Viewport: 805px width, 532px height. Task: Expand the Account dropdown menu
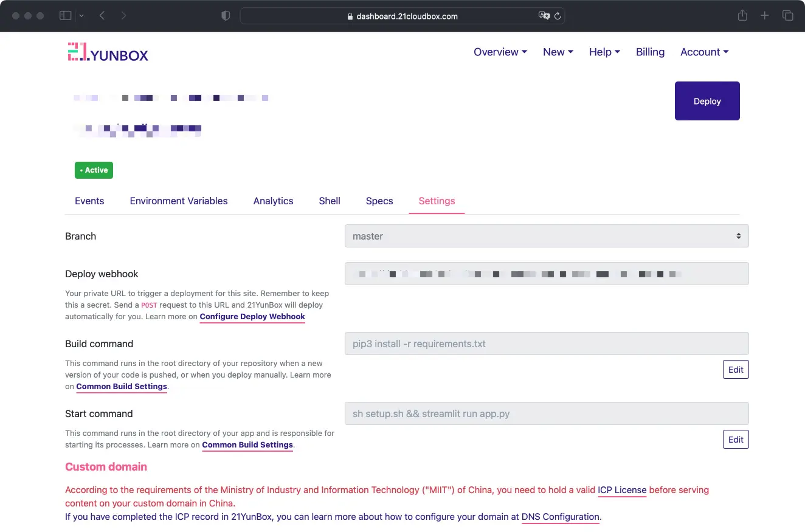pos(704,52)
